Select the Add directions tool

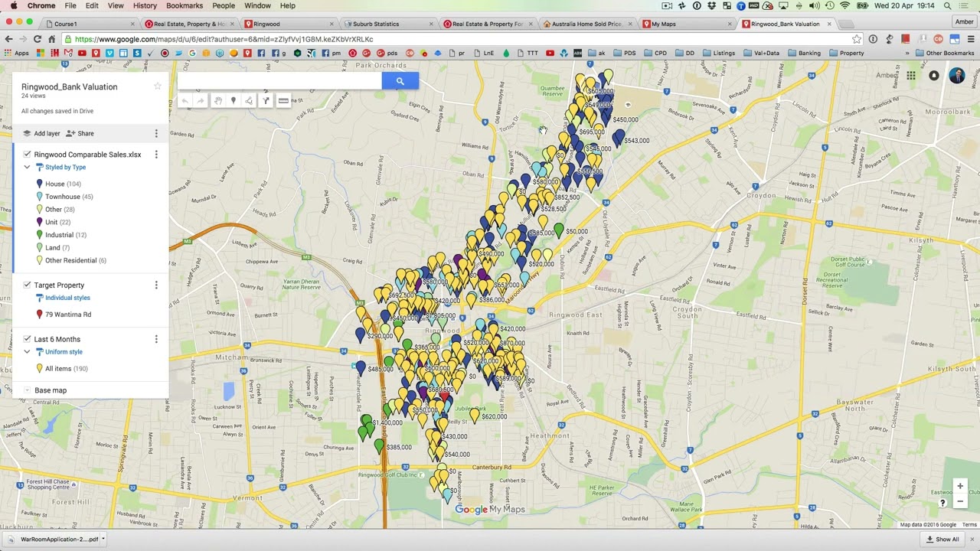click(x=266, y=101)
